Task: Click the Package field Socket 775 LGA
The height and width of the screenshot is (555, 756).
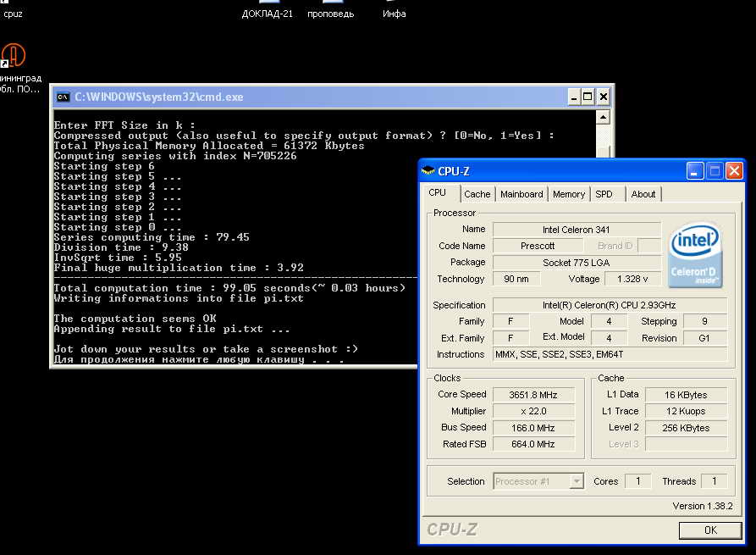Action: [x=577, y=263]
